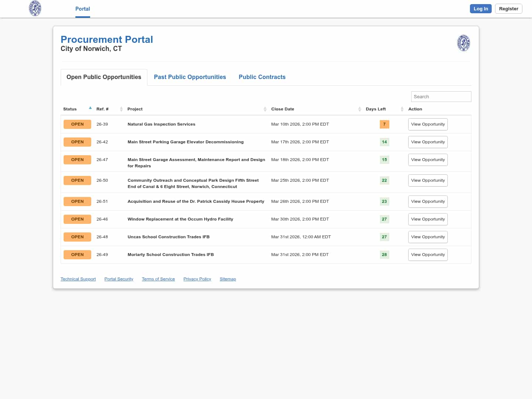This screenshot has width=532, height=399.
Task: Open the Past Public Opportunities tab
Action: pyautogui.click(x=190, y=77)
